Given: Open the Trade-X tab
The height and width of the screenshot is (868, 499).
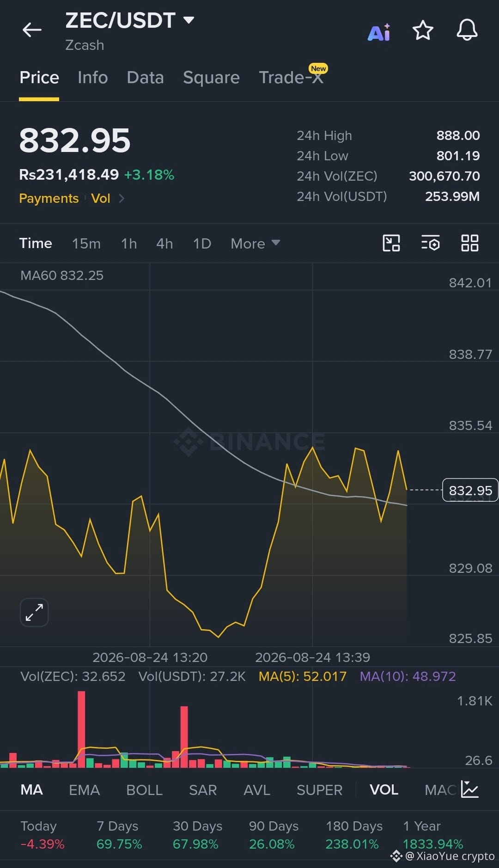Looking at the screenshot, I should pos(291,77).
